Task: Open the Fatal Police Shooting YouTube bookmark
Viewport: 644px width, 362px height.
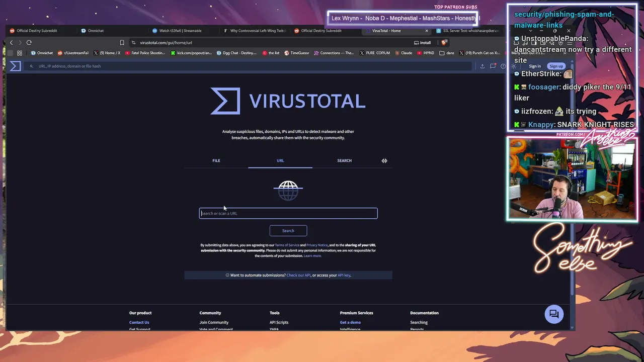Action: click(145, 53)
